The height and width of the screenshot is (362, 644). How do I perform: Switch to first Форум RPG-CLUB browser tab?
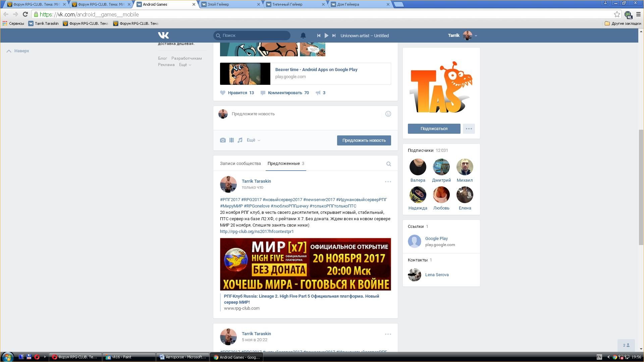(37, 4)
